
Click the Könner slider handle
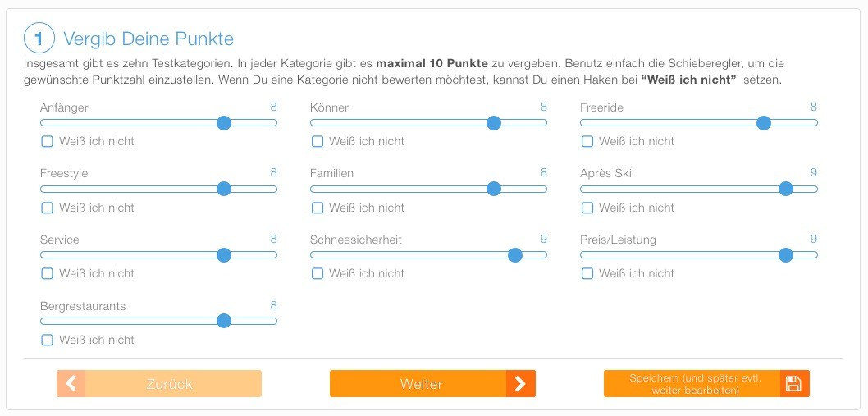[493, 123]
